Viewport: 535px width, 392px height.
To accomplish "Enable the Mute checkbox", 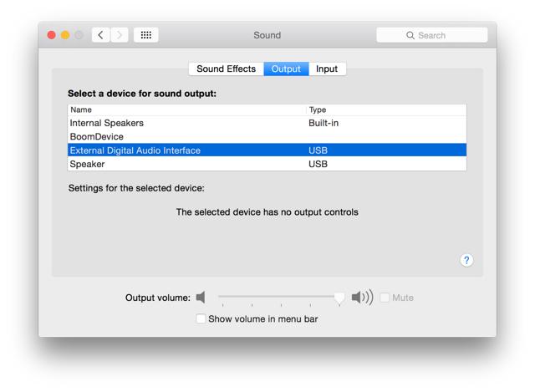I will pyautogui.click(x=385, y=298).
